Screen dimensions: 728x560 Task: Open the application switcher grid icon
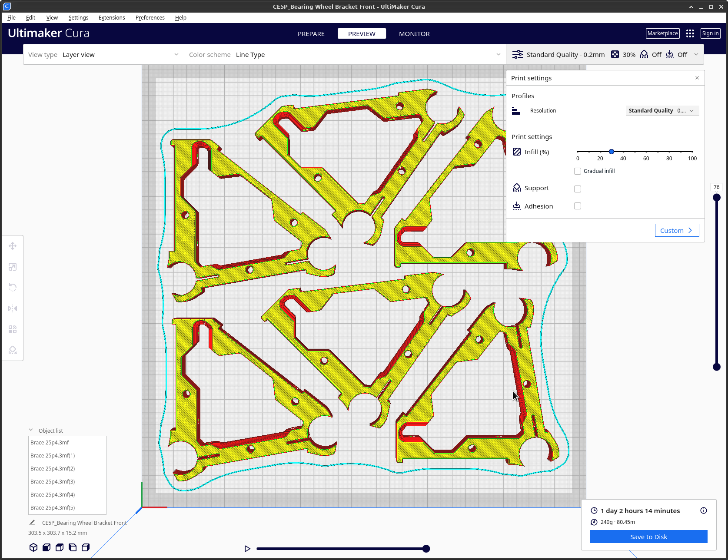(x=690, y=33)
